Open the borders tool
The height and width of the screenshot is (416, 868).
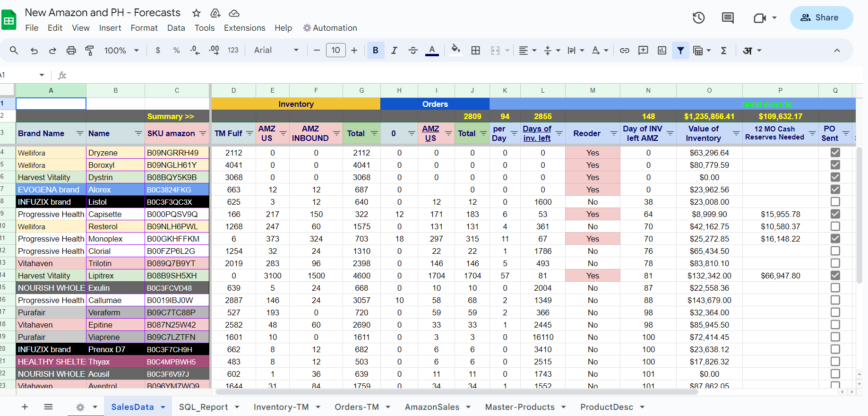[476, 50]
